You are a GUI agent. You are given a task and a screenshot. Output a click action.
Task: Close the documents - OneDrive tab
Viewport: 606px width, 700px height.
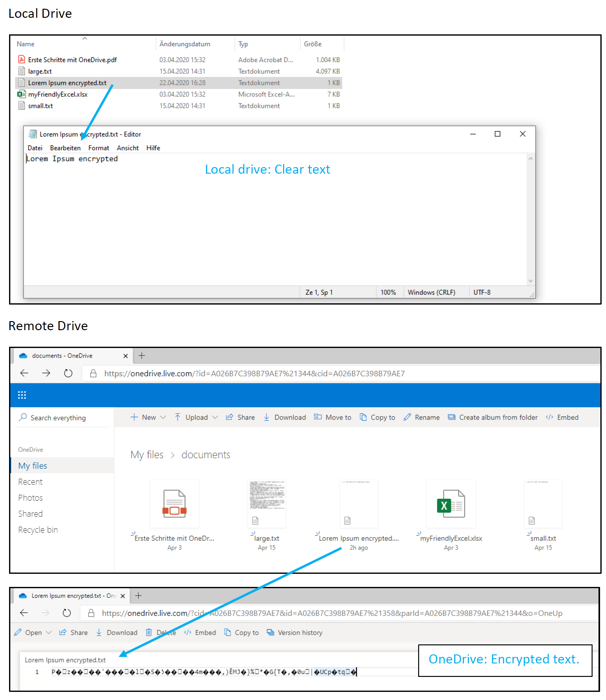coord(125,355)
